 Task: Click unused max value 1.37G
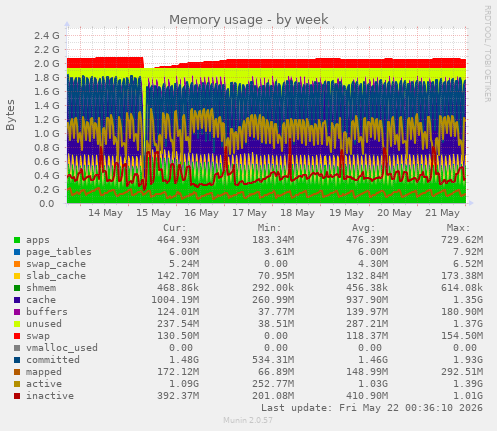tap(468, 324)
